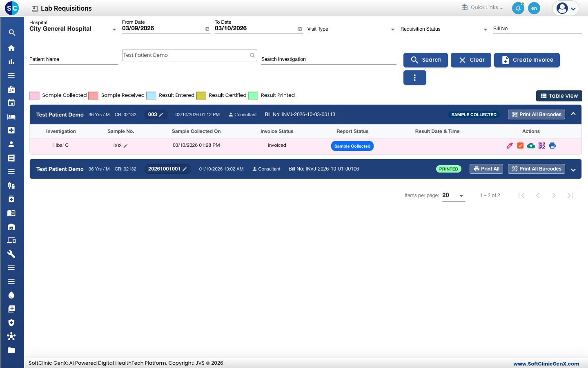Collapse the Sample Collected requisition card

pos(573,114)
